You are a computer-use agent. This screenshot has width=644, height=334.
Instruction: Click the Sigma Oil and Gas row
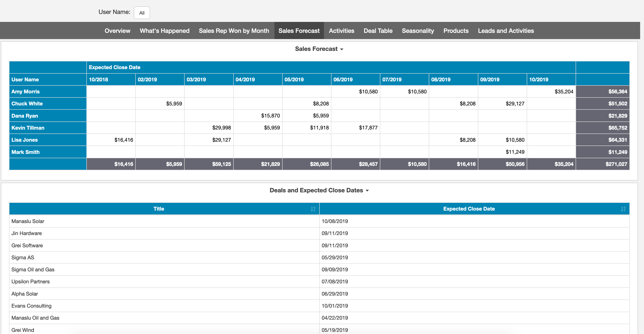click(x=33, y=270)
